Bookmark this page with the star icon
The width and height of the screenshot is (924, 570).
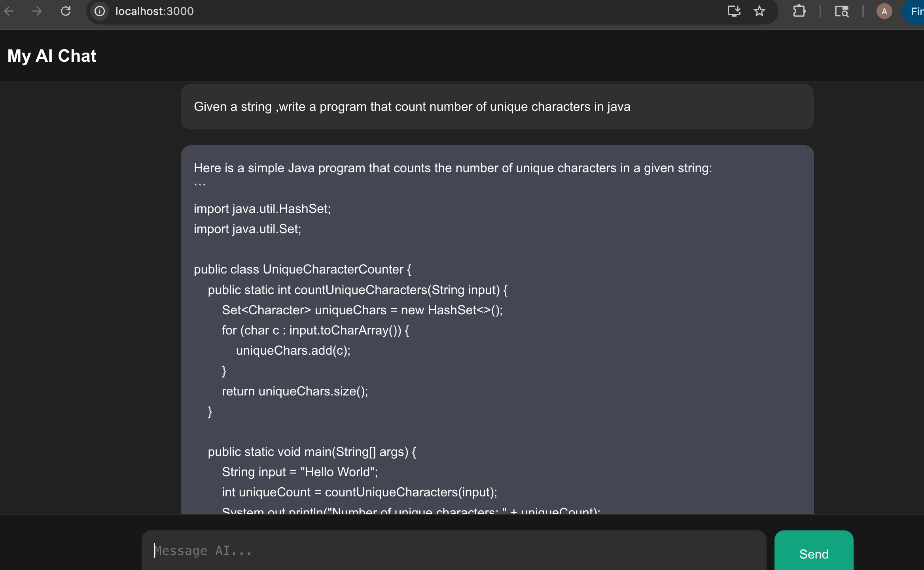759,11
